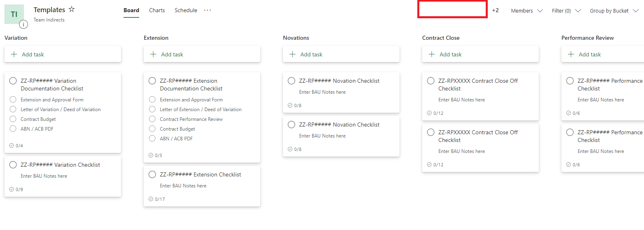
Task: Click the +2 additional members indicator
Action: [x=495, y=11]
